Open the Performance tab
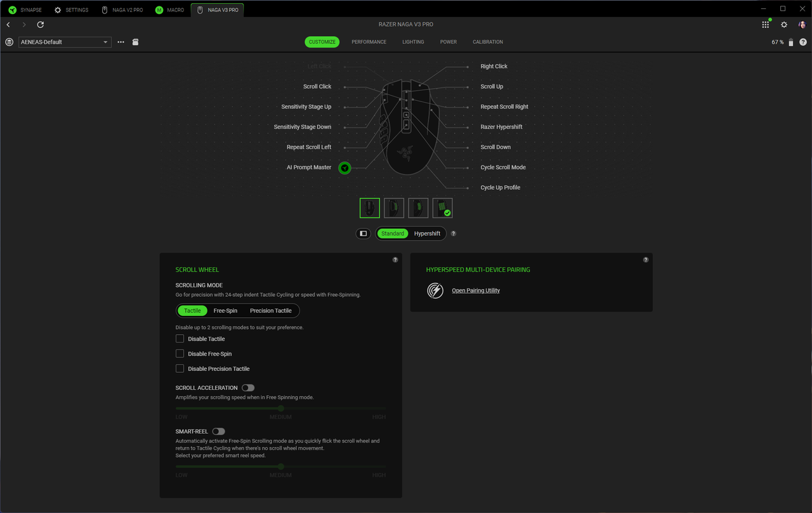812x513 pixels. point(369,42)
